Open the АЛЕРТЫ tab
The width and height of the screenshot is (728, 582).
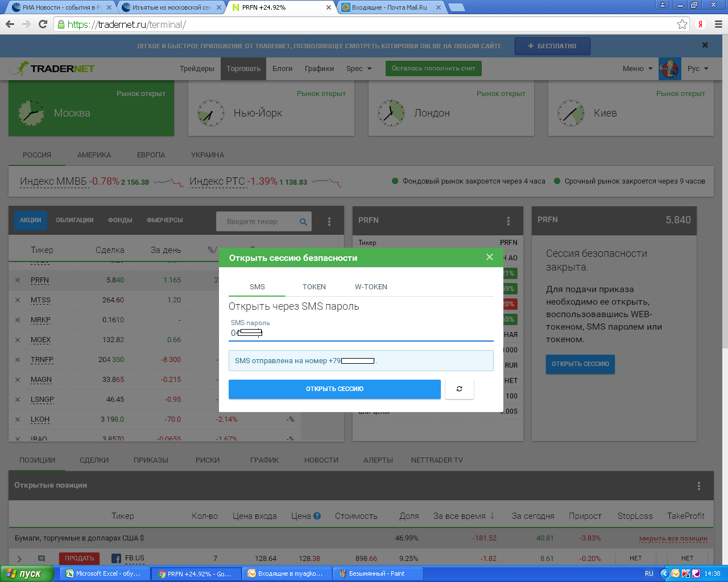(378, 460)
